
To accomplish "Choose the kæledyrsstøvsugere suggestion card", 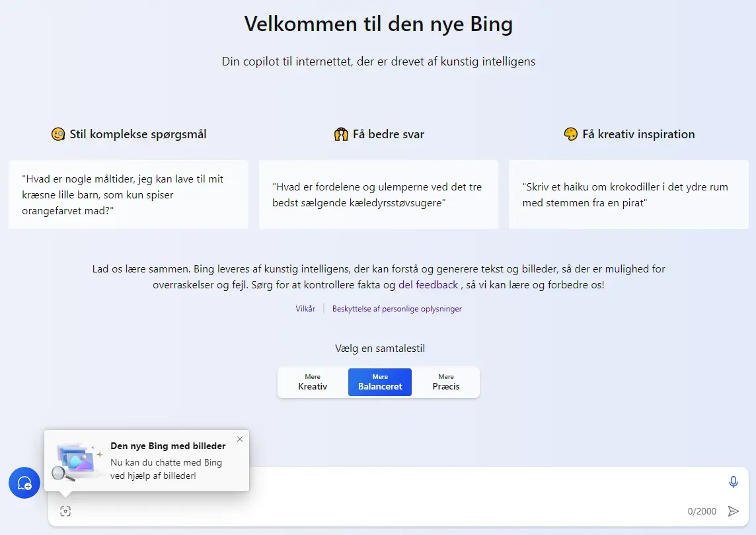I will coord(379,194).
